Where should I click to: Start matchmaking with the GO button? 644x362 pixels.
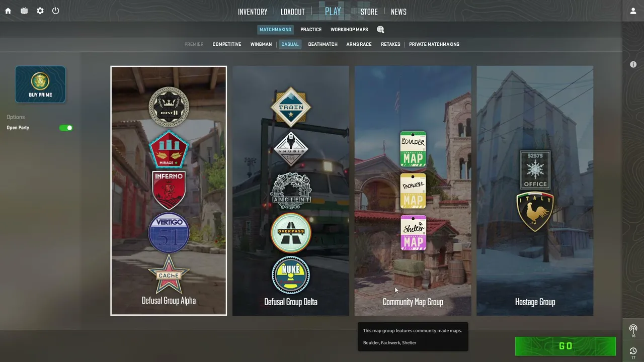pos(566,346)
